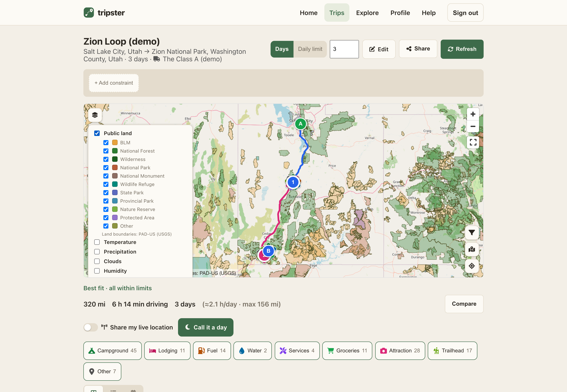Open the Help nav item
Image resolution: width=567 pixels, height=392 pixels.
(429, 13)
